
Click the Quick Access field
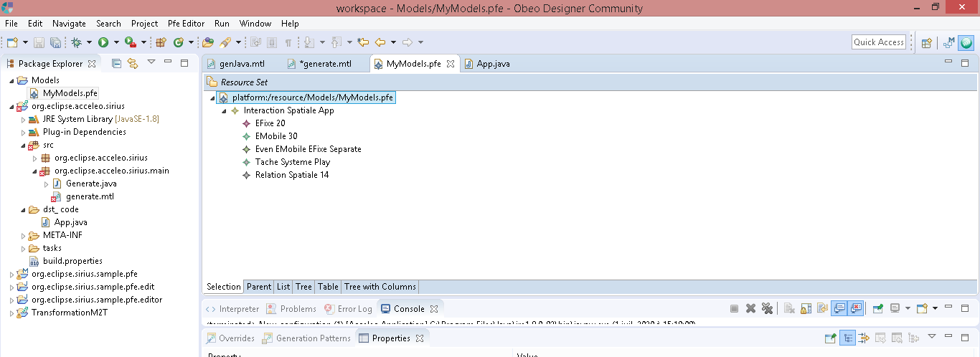tap(879, 42)
